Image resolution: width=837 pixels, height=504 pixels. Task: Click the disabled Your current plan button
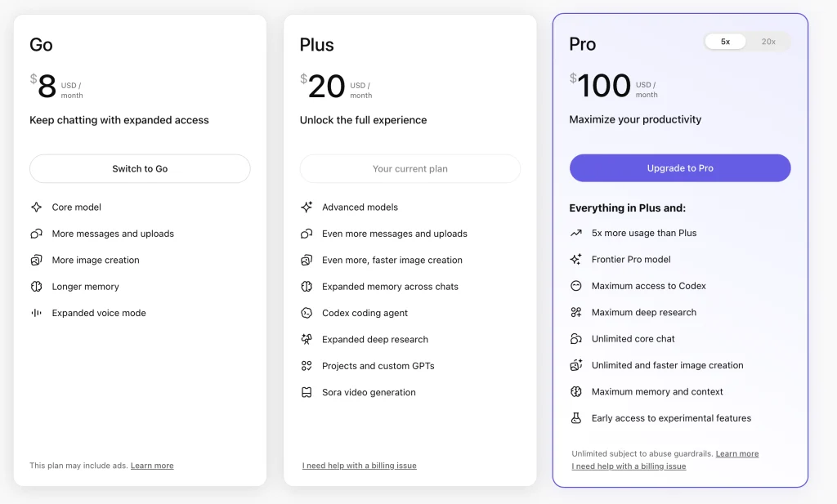tap(410, 169)
